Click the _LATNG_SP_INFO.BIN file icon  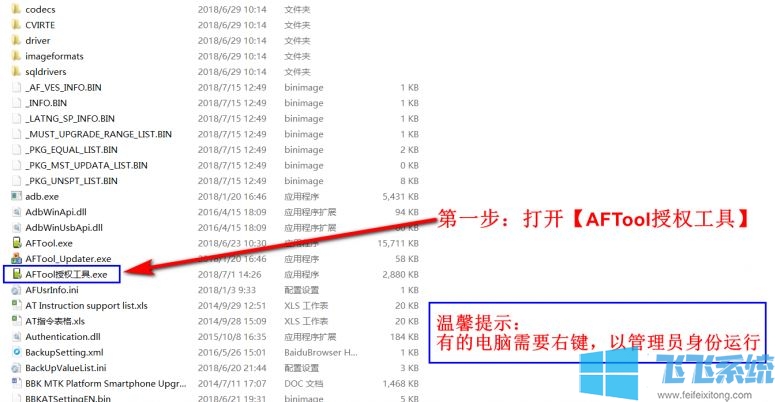(x=16, y=118)
